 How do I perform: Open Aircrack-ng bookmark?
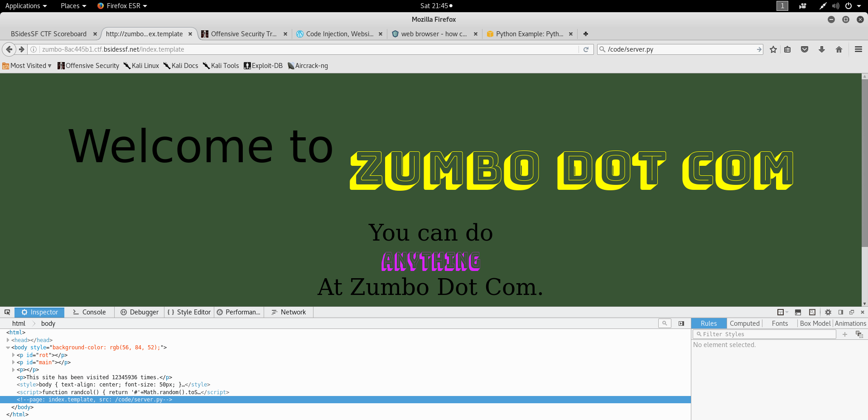pos(308,66)
